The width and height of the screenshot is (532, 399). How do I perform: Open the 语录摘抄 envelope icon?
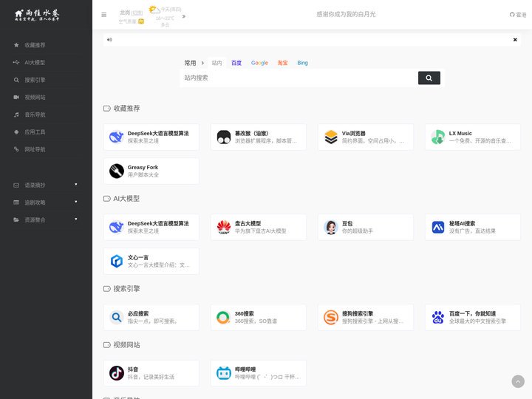pos(16,185)
